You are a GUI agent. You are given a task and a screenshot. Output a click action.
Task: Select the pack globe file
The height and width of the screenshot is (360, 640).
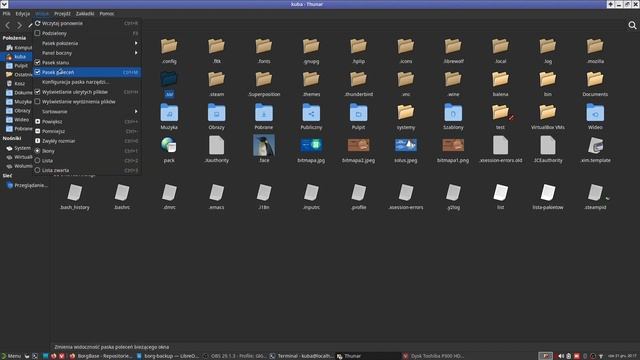point(169,150)
